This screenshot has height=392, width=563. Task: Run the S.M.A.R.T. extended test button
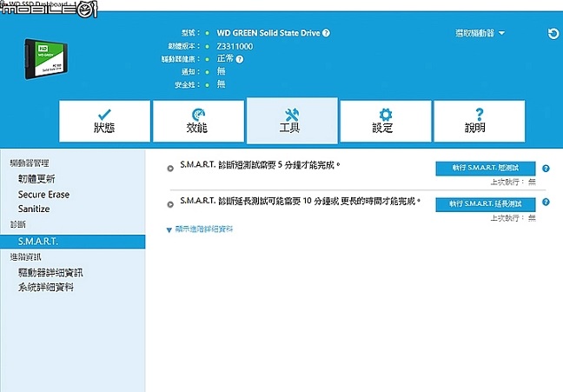click(x=486, y=204)
